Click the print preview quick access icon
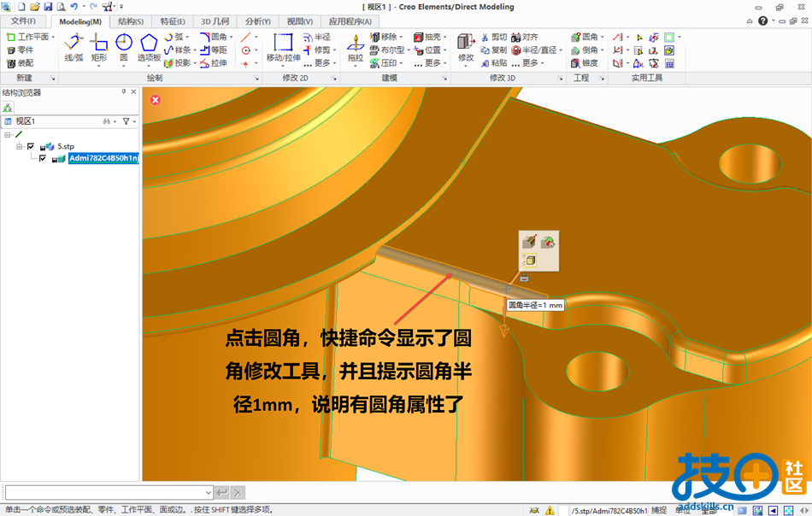Image resolution: width=812 pixels, height=516 pixels. pos(61,7)
